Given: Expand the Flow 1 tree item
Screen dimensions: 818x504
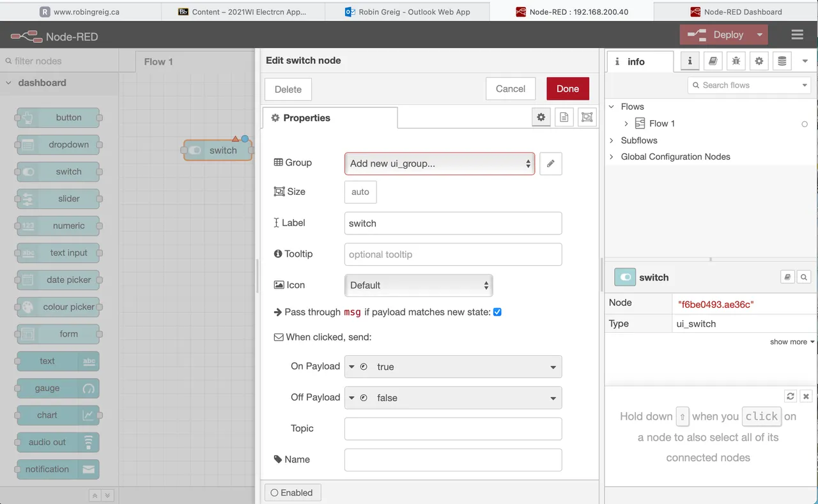Looking at the screenshot, I should click(626, 123).
